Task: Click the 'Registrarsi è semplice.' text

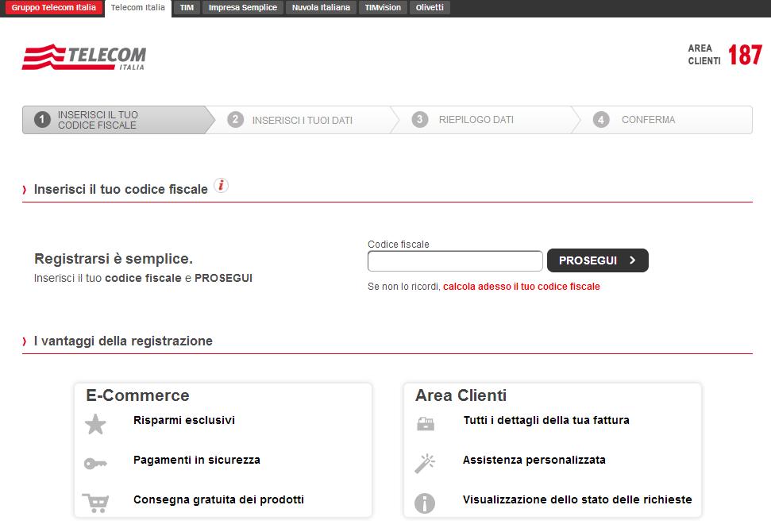Action: pos(113,259)
